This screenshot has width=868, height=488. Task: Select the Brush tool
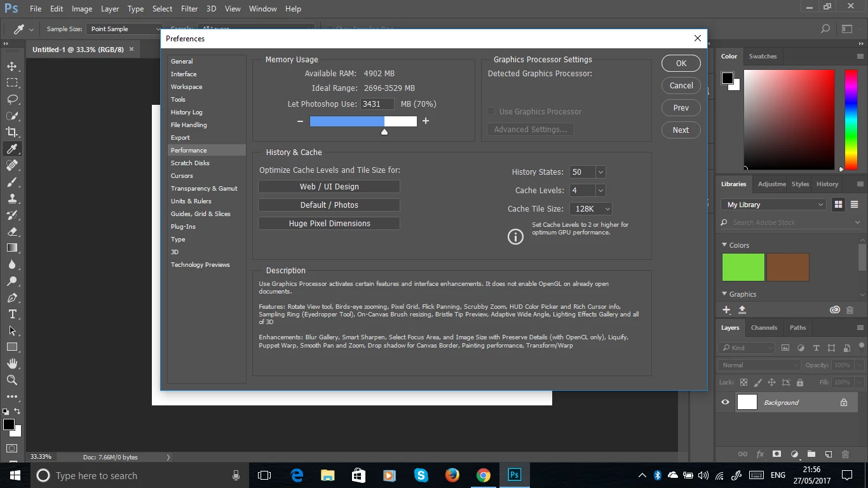(12, 182)
